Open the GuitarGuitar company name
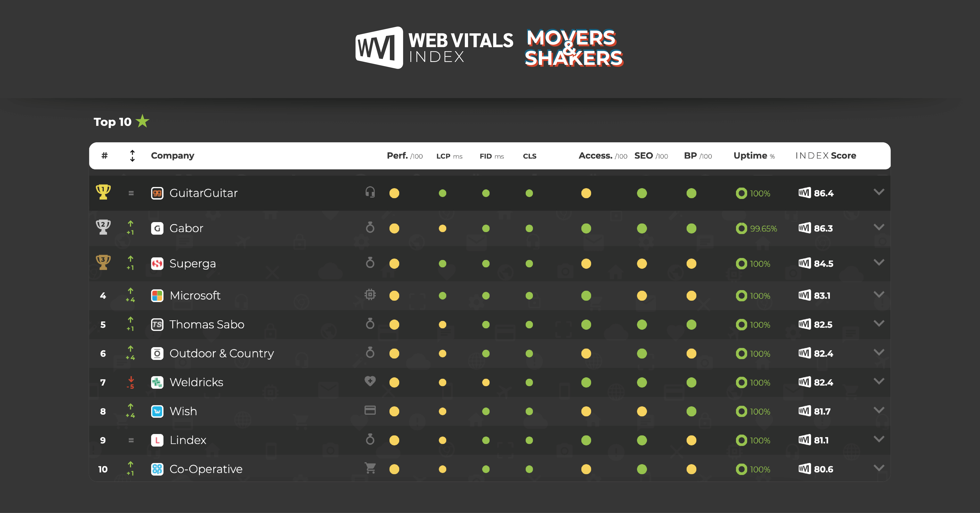 point(203,193)
